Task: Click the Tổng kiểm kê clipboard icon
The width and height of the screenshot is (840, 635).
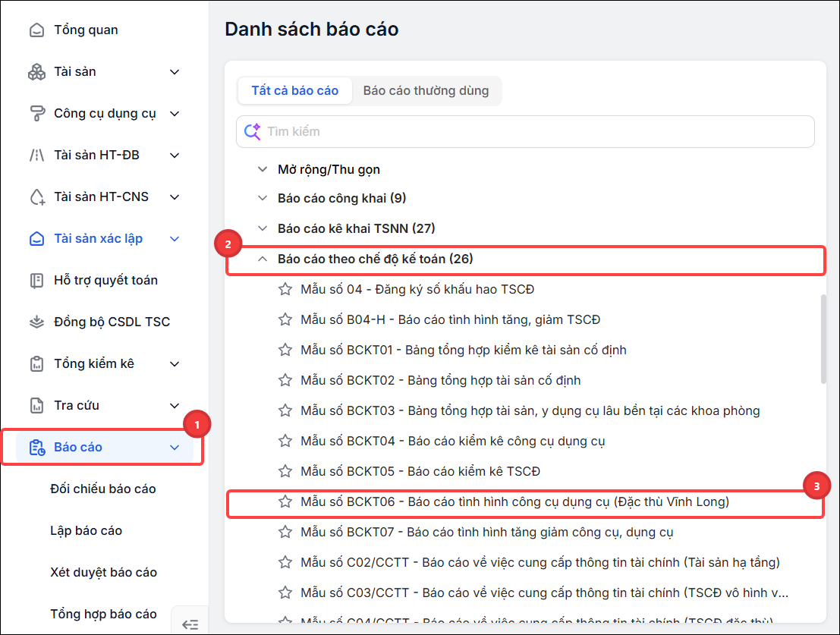Action: (36, 364)
